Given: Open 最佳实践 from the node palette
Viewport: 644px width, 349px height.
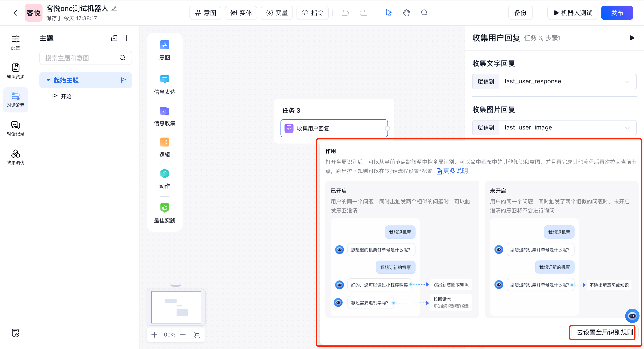Looking at the screenshot, I should (164, 213).
